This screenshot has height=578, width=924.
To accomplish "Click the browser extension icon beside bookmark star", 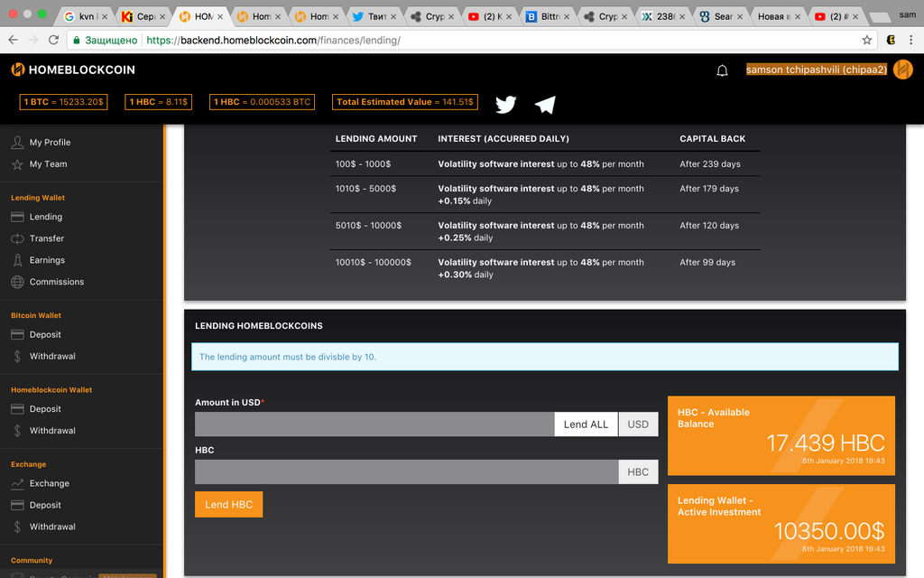I will (x=891, y=40).
